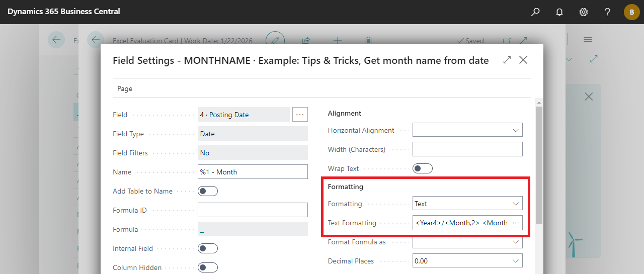The height and width of the screenshot is (274, 644).
Task: Click the delete trash can icon
Action: (368, 41)
